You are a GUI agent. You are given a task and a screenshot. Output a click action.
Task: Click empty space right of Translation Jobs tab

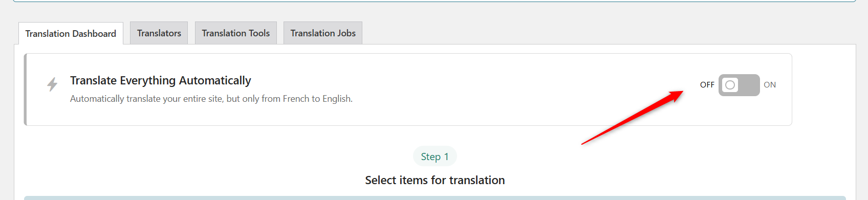click(x=609, y=33)
